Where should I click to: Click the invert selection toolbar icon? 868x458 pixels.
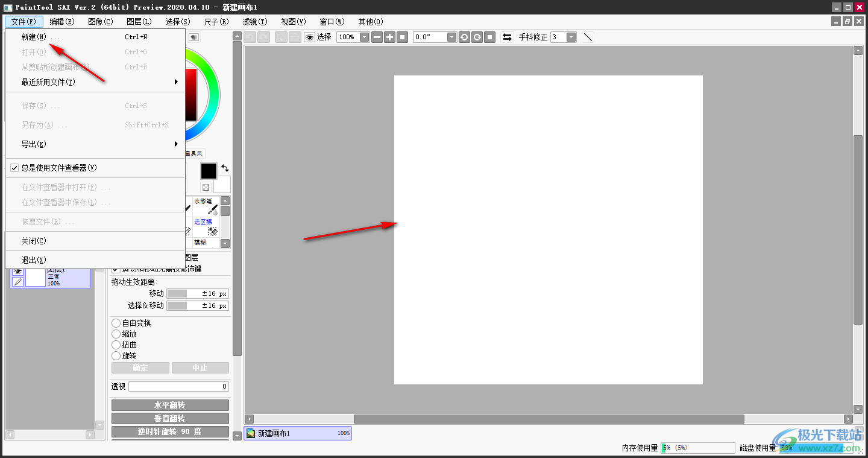click(x=295, y=37)
